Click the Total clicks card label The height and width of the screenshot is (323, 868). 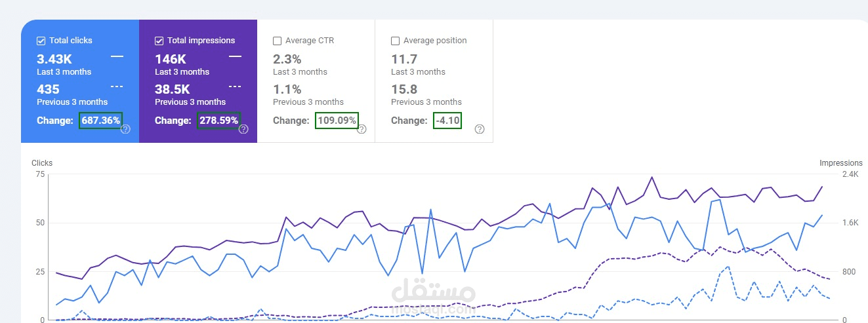click(71, 41)
